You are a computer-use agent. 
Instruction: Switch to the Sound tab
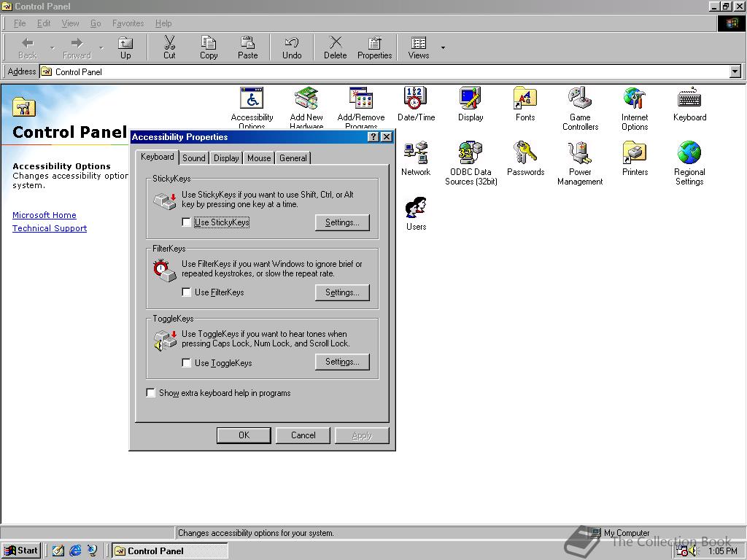click(194, 158)
